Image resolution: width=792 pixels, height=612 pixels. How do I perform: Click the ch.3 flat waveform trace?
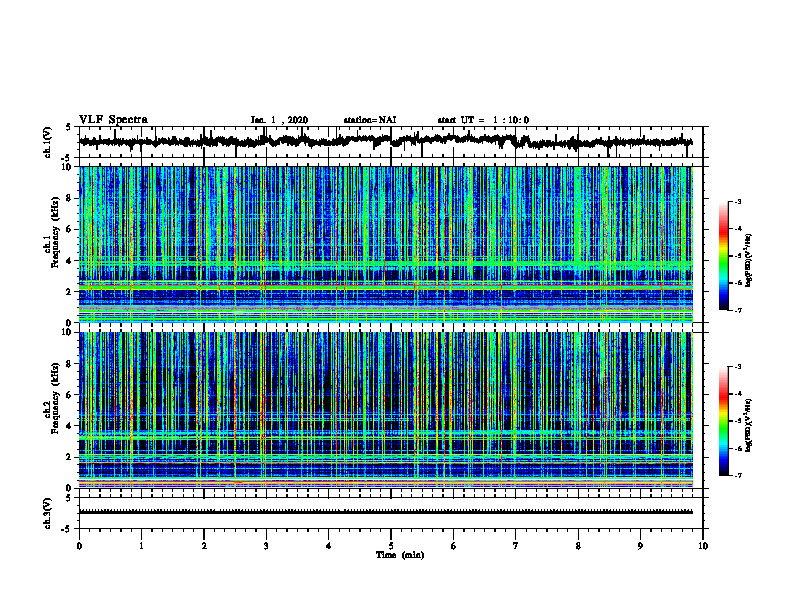tap(386, 512)
